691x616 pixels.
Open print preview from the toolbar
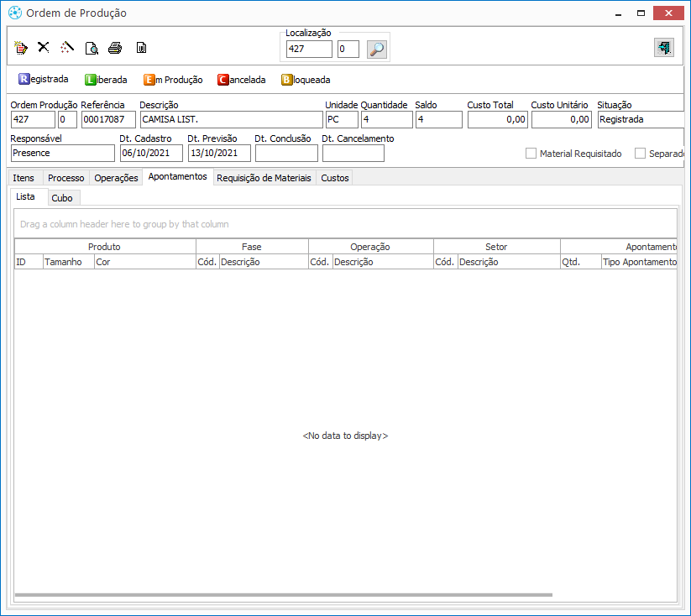pos(92,48)
